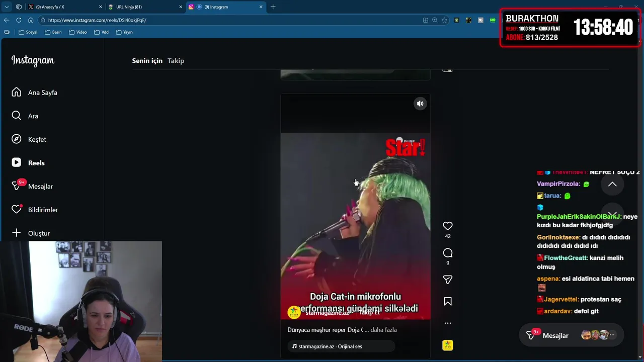Image resolution: width=644 pixels, height=362 pixels.
Task: Click starmagazine.az profile avatar on reel
Action: 294,312
